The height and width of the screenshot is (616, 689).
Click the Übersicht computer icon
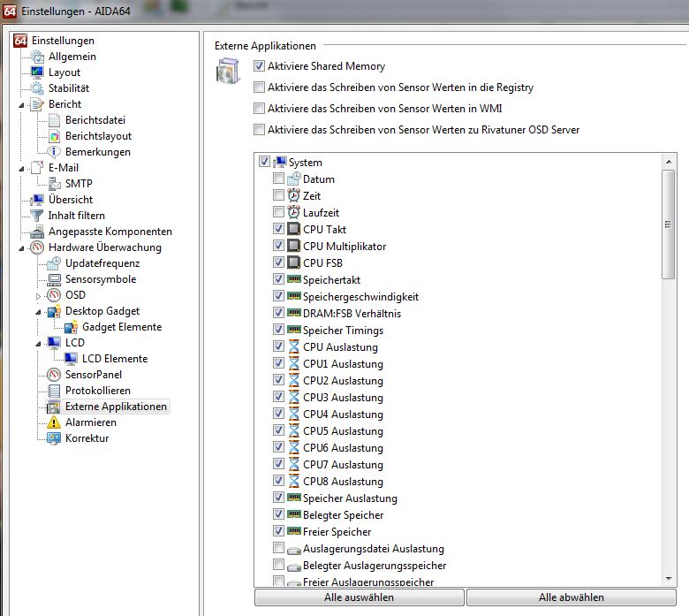pos(37,200)
